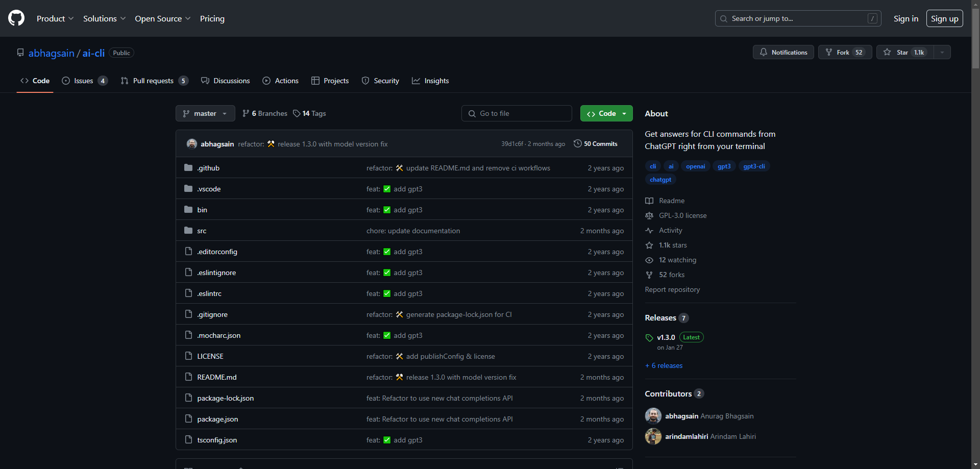
Task: Open the .gitignore file
Action: pyautogui.click(x=212, y=314)
